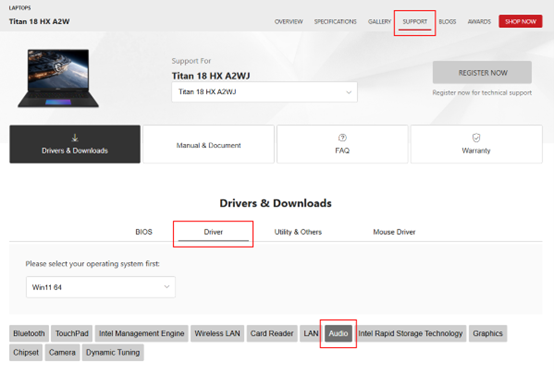Click the operating system dropdown chevron
The height and width of the screenshot is (374, 554).
(x=166, y=287)
